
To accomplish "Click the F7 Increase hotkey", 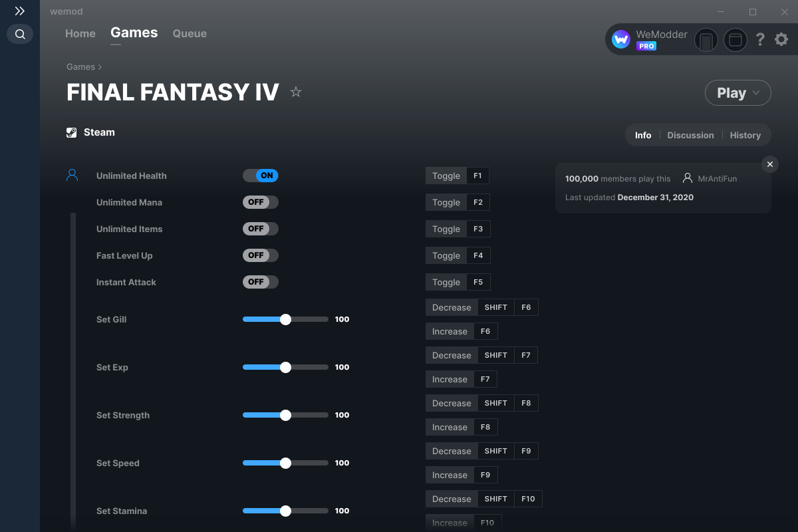I will click(x=462, y=379).
